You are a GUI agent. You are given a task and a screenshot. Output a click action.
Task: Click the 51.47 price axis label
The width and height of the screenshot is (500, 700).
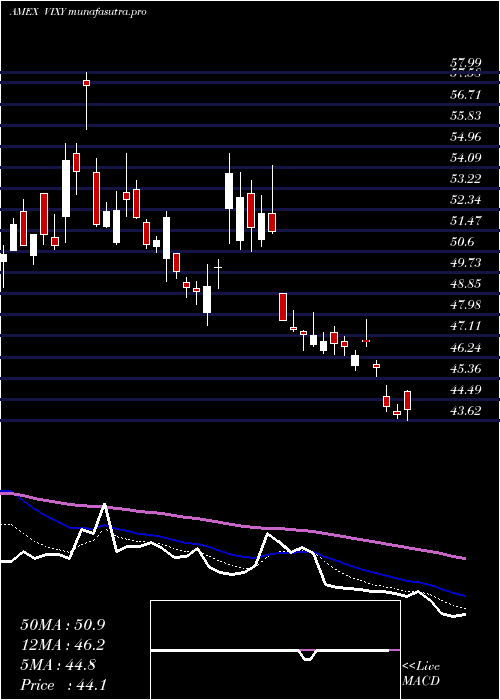466,221
